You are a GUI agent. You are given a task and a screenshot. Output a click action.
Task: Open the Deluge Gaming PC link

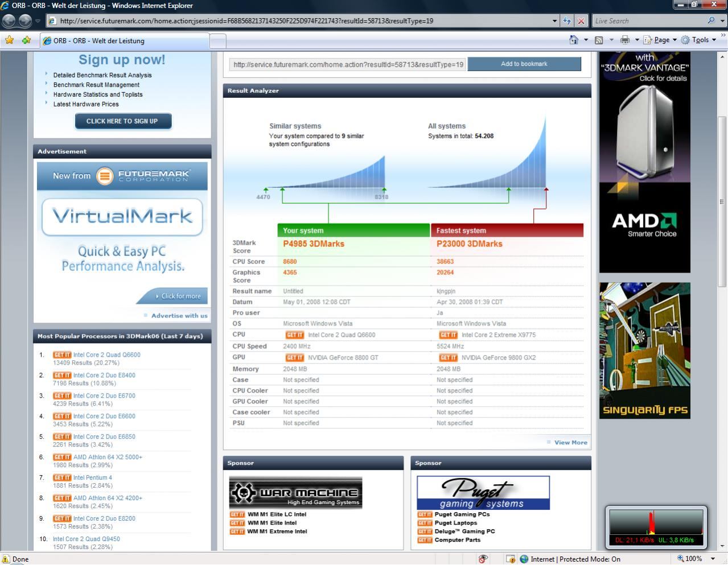click(464, 531)
